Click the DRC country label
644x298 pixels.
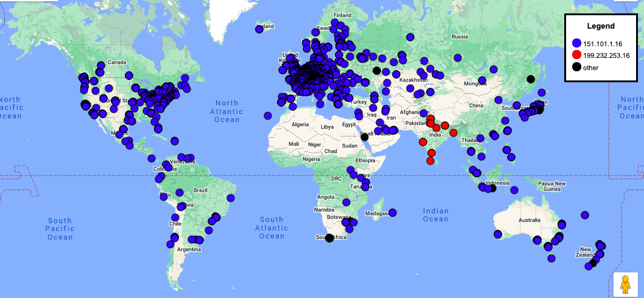click(336, 179)
